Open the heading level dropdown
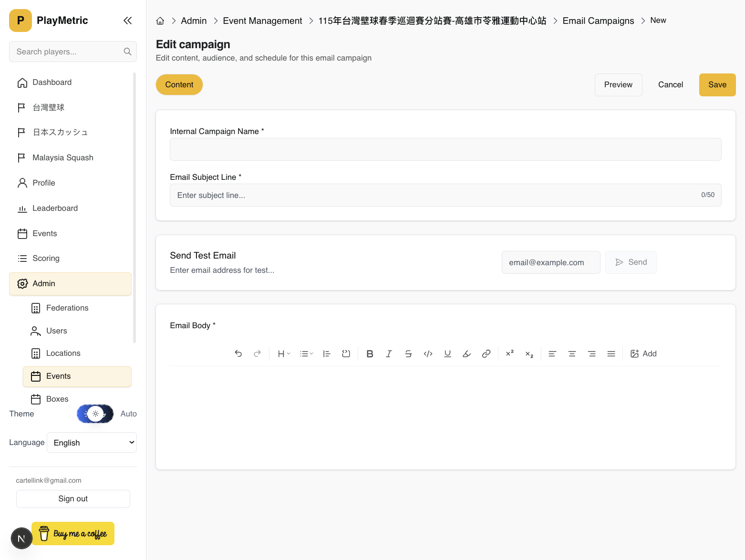This screenshot has height=560, width=745. pos(284,353)
